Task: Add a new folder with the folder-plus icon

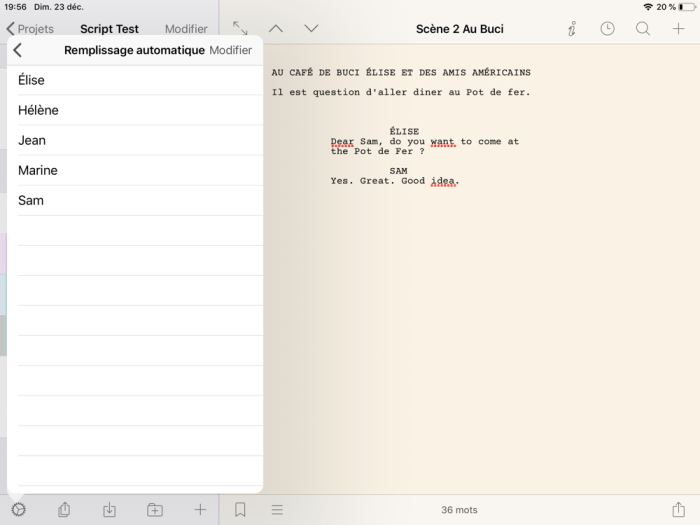Action: point(155,510)
